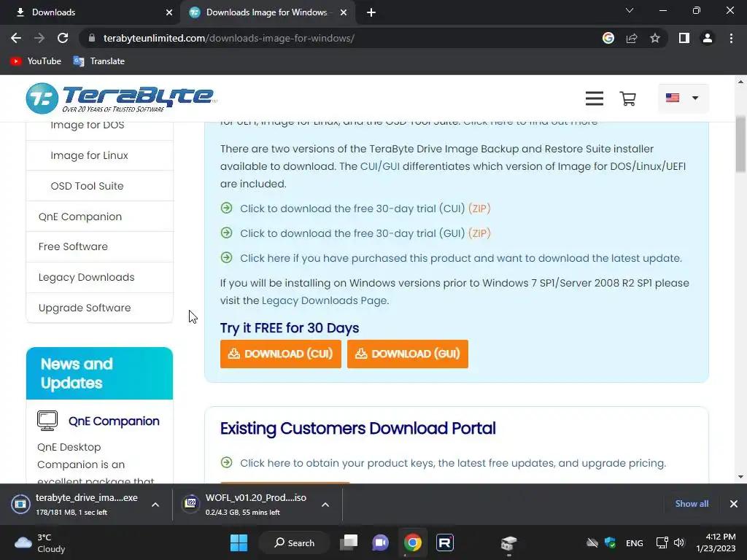Click the page vertical scrollbar thumb

(x=741, y=144)
